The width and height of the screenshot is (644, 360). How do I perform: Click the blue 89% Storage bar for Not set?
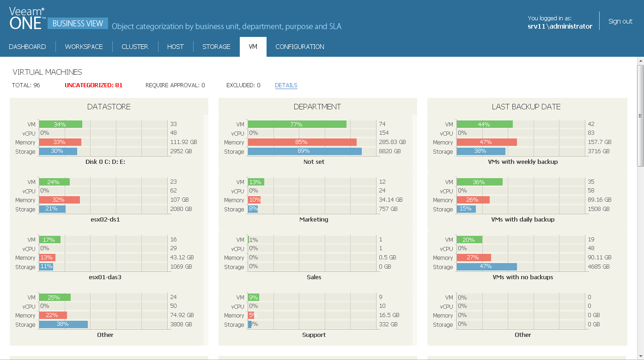304,151
